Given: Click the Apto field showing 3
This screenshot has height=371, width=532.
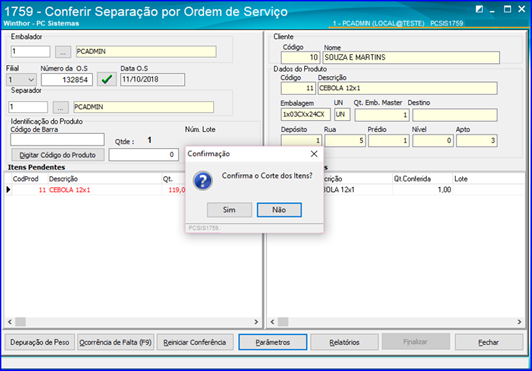Looking at the screenshot, I should point(477,141).
